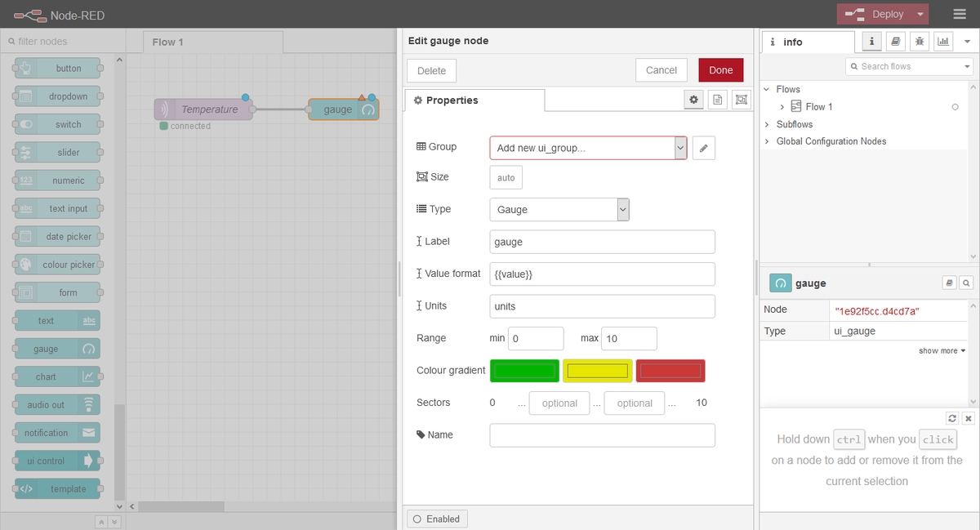Click second optional Sectors field
Image resolution: width=980 pixels, height=530 pixels.
point(635,403)
